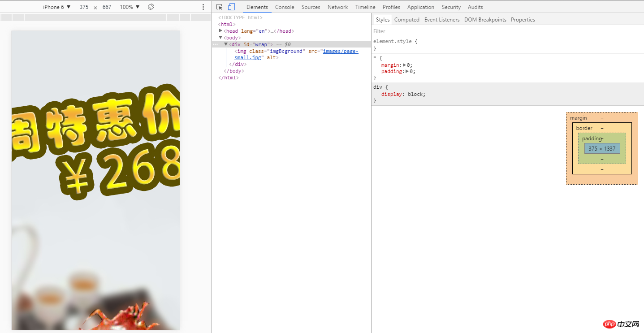Switch to the Console tab
The height and width of the screenshot is (333, 644).
[285, 7]
